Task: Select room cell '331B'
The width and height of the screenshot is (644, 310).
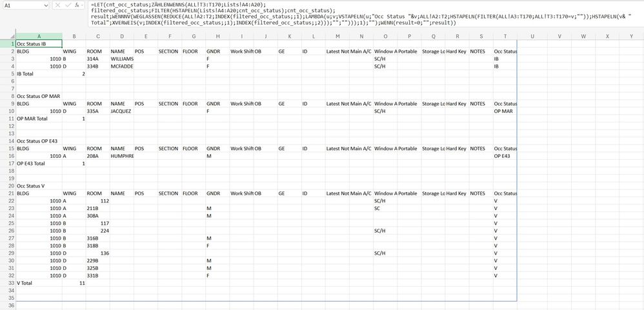Action: click(97, 276)
